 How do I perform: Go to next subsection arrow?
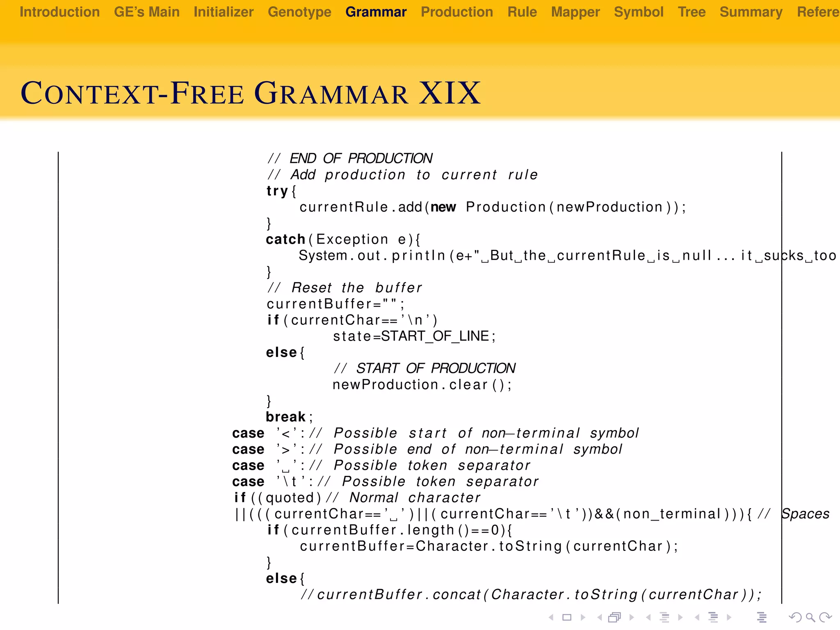pyautogui.click(x=680, y=617)
